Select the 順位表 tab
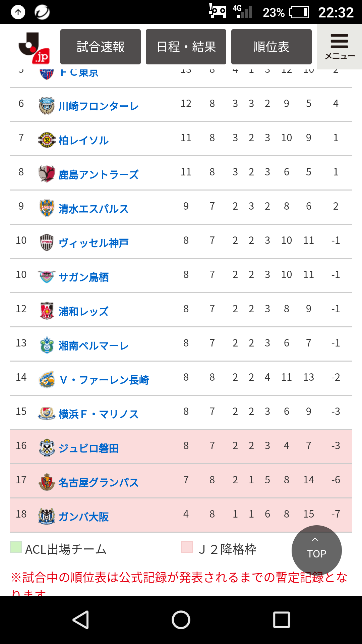 [x=271, y=47]
